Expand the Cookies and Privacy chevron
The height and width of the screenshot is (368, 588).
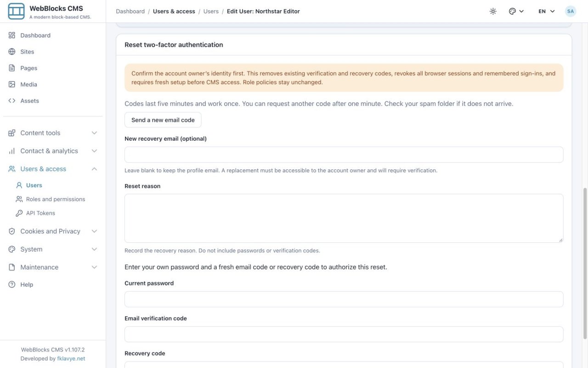point(94,231)
